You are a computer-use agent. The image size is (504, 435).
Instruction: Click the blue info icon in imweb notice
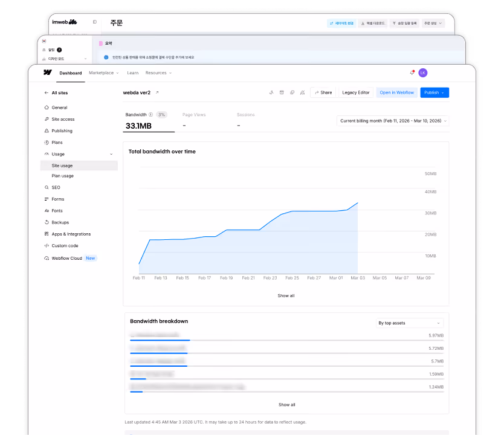point(106,57)
